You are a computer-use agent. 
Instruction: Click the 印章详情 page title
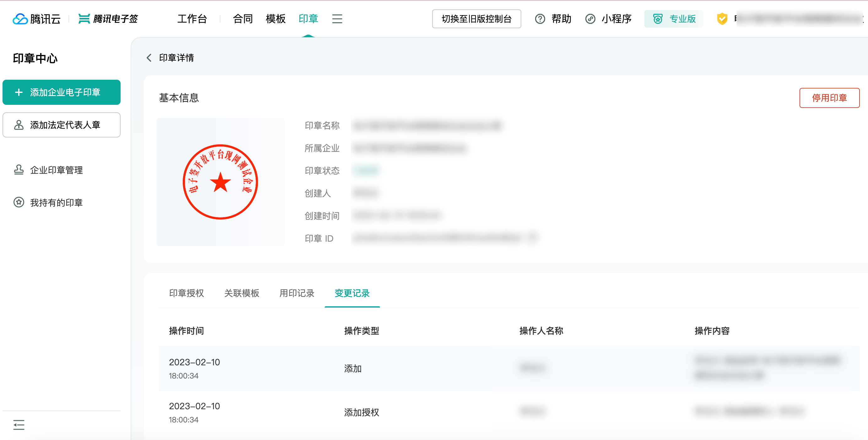(176, 58)
